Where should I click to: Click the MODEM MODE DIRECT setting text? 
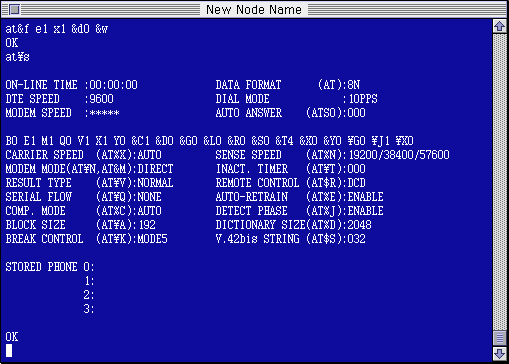[155, 169]
